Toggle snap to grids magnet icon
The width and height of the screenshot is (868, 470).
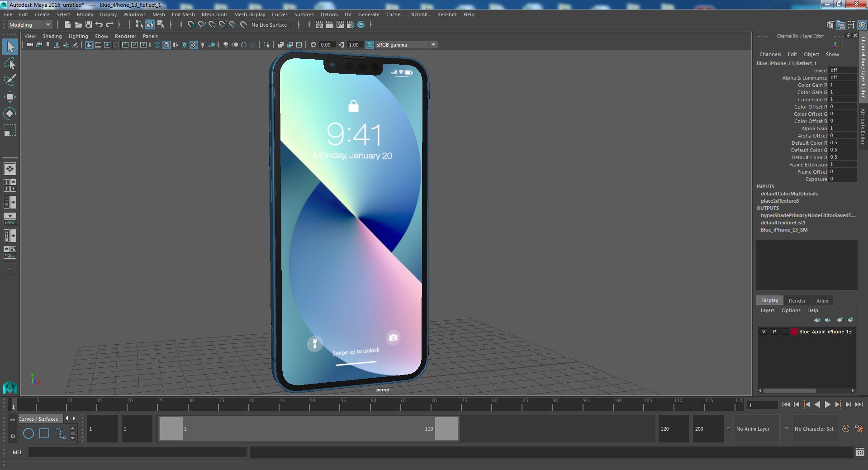coord(191,25)
